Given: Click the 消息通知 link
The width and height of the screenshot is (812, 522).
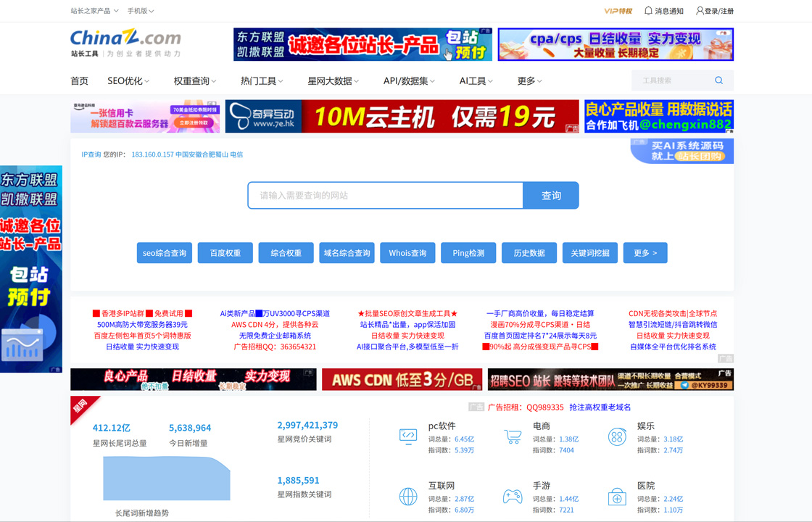Looking at the screenshot, I should (669, 11).
